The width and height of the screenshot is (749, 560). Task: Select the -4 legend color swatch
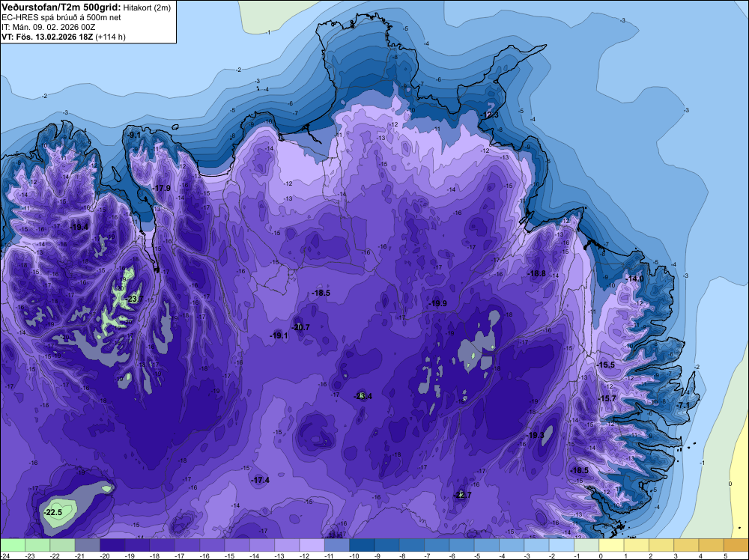tap(511, 545)
